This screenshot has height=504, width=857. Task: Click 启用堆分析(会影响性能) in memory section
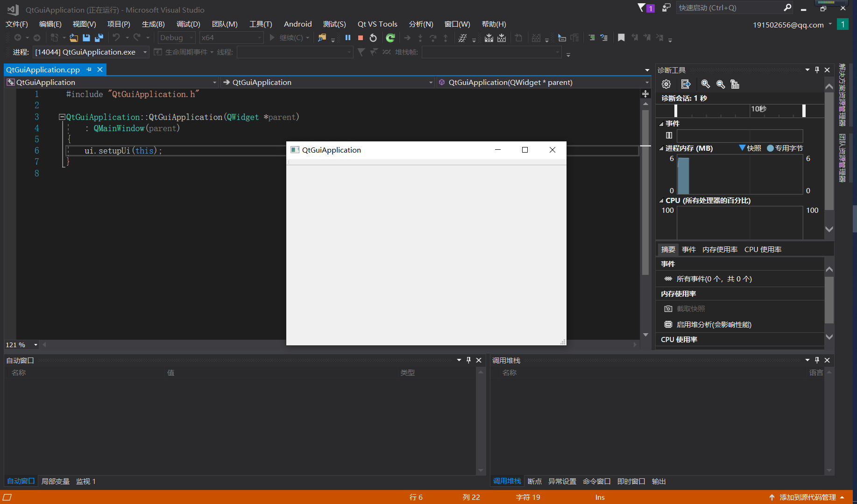(714, 324)
